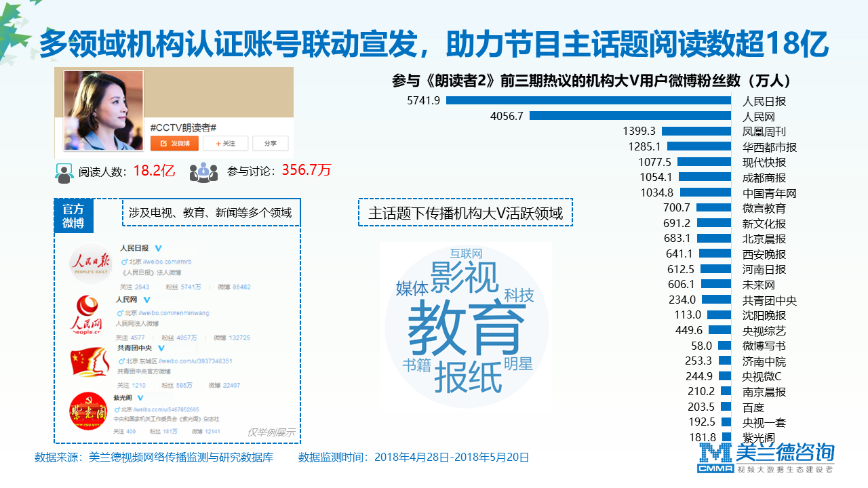
Task: Click 粉丝 585万 count for 共青团中央
Action: tap(176, 386)
